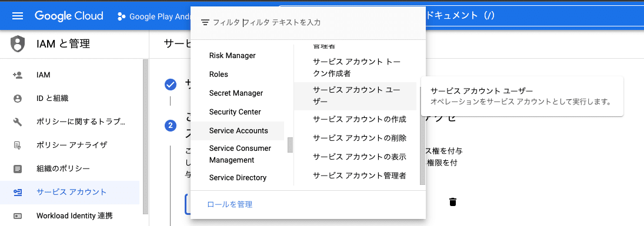Click the filter text input field
The height and width of the screenshot is (226, 644).
click(x=329, y=22)
